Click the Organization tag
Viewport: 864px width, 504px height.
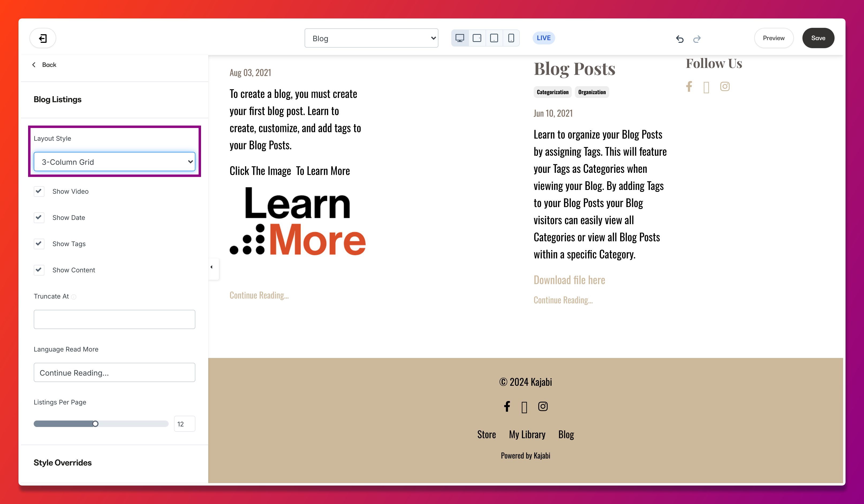coord(592,92)
